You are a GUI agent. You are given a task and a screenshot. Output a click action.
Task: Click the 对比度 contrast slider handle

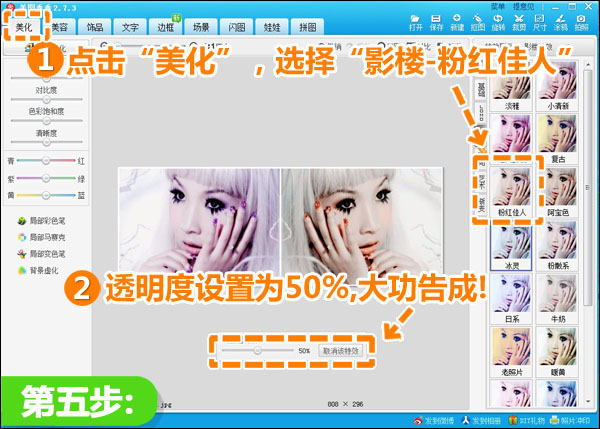pos(47,100)
